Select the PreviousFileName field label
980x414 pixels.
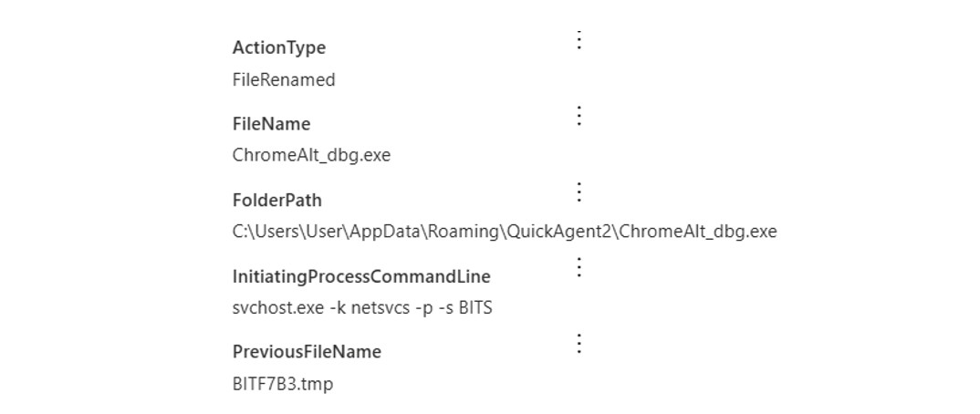pos(307,352)
